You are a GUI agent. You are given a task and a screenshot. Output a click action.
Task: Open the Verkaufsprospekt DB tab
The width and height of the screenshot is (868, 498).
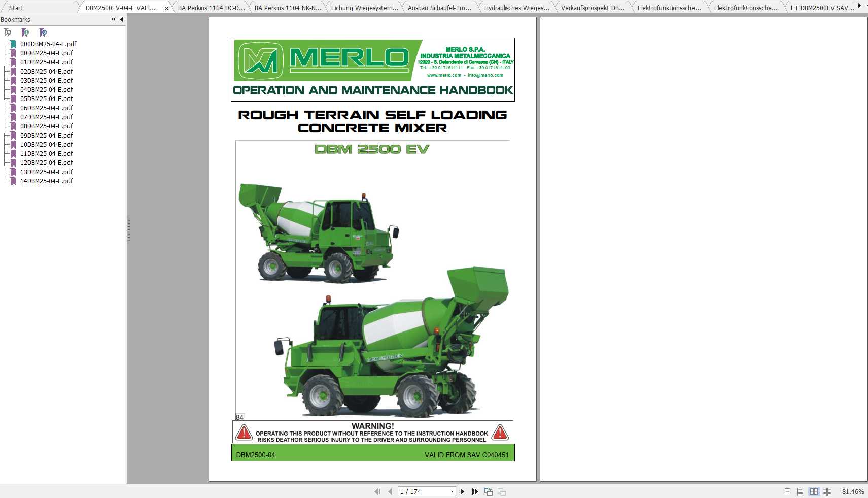pos(593,8)
